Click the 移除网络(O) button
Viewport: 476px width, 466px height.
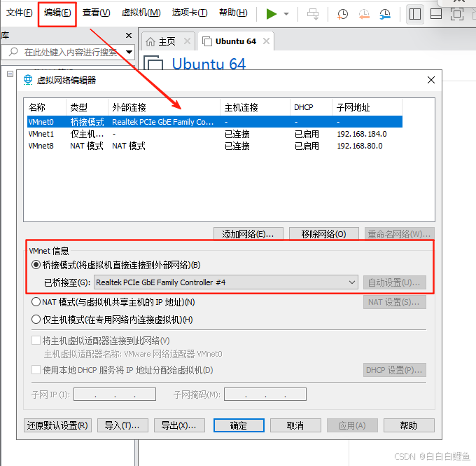(x=324, y=234)
